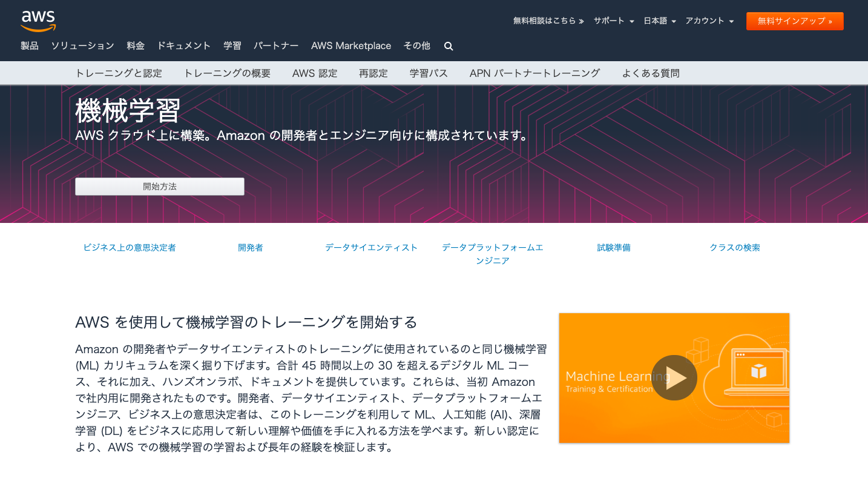Open the search magnifier icon
The width and height of the screenshot is (868, 478).
click(x=449, y=46)
